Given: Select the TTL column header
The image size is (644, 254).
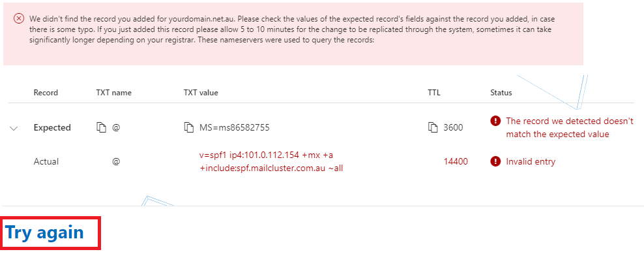Looking at the screenshot, I should [433, 93].
